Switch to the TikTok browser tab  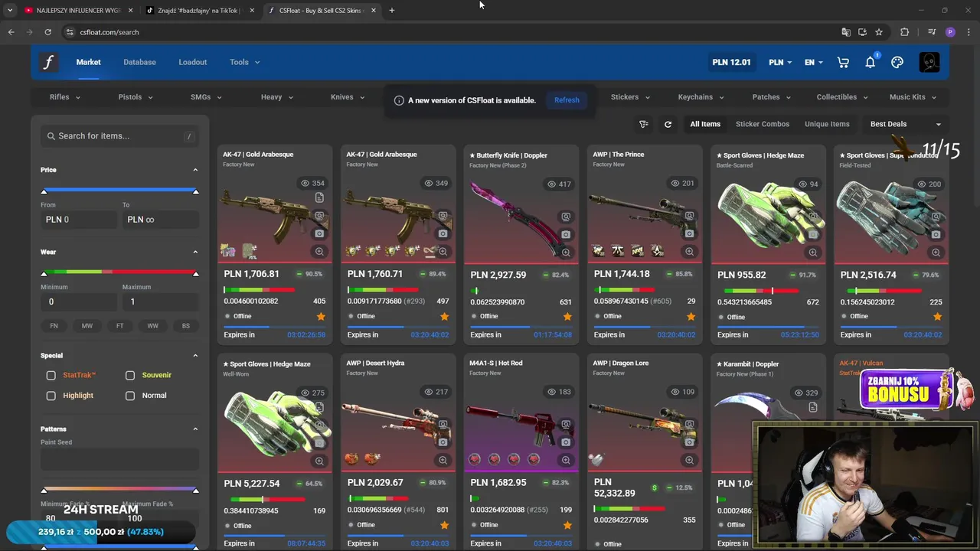[199, 11]
